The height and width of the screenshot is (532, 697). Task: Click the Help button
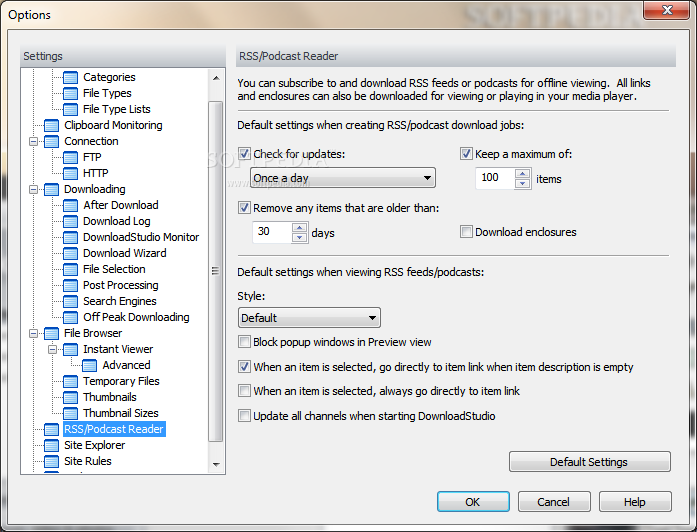tap(635, 502)
